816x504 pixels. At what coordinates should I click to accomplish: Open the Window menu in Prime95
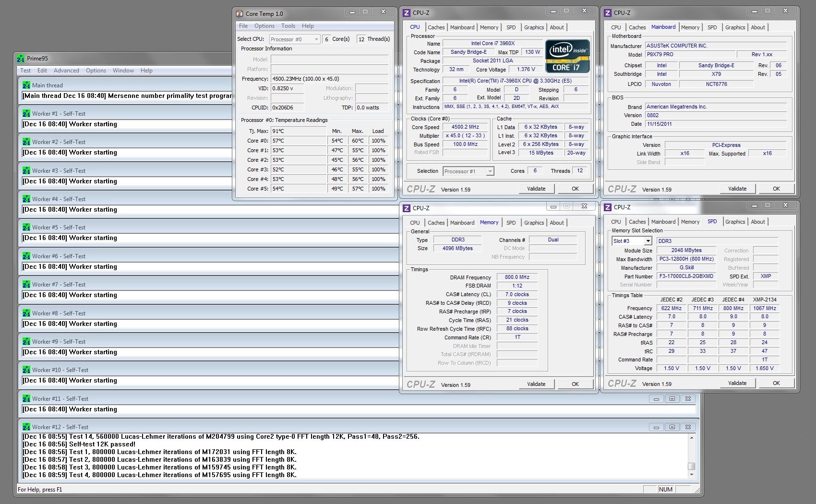point(123,71)
